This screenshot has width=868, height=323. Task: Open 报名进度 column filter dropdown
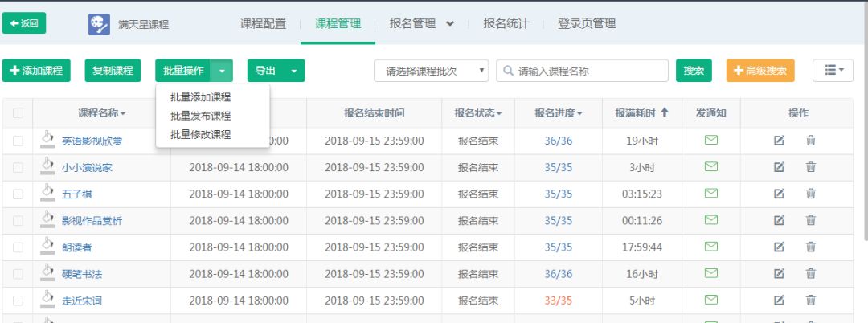pos(579,113)
